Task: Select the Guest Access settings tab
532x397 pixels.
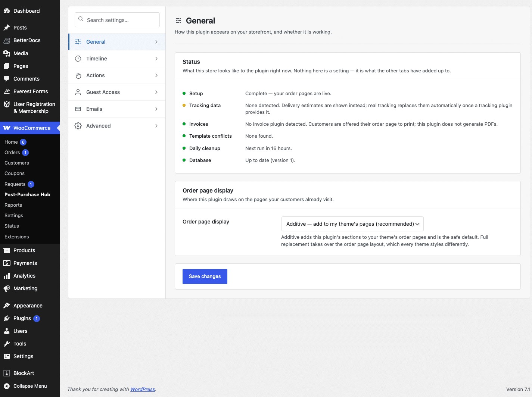Action: click(117, 92)
